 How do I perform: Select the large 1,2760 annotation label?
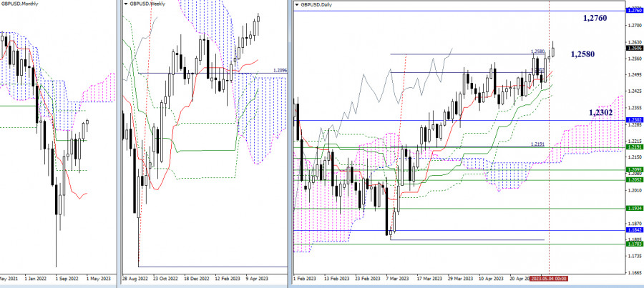pyautogui.click(x=595, y=18)
